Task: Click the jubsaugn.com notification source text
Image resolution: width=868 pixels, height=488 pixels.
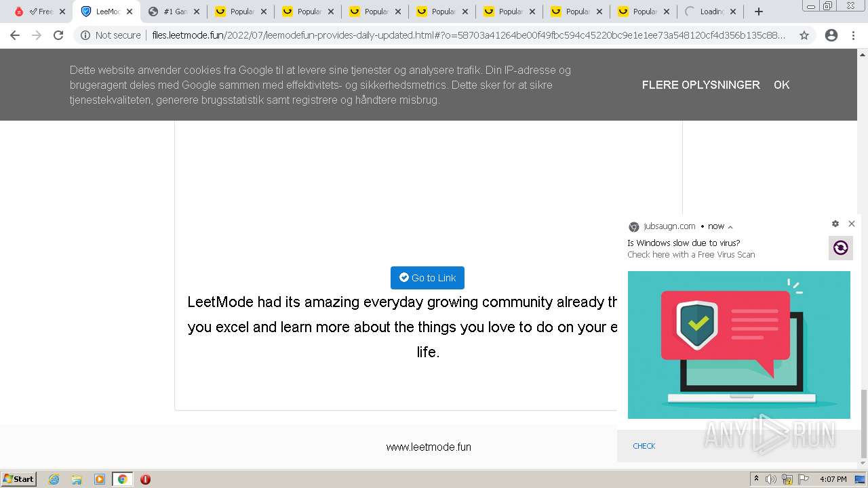Action: [x=669, y=226]
